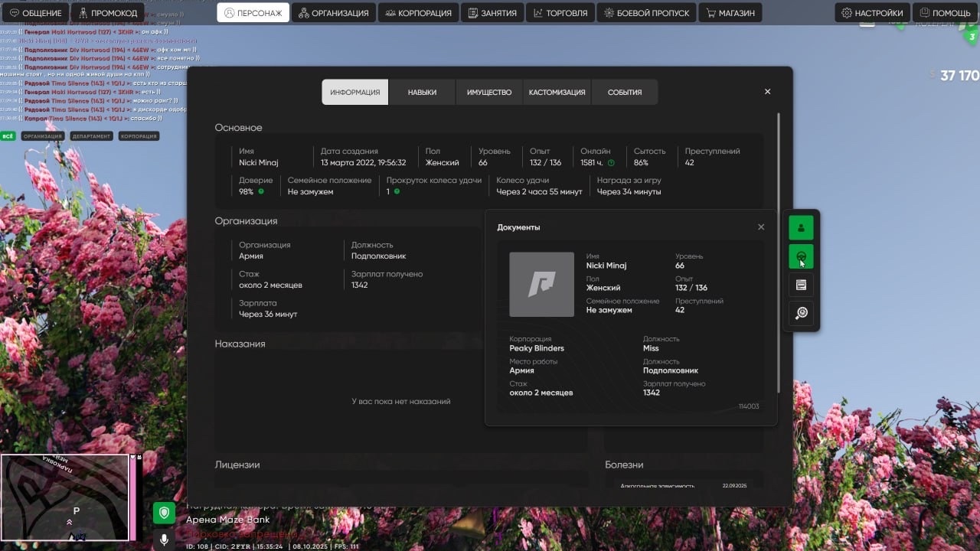Click the У вас пока нет наказаний message
980x551 pixels.
[401, 402]
